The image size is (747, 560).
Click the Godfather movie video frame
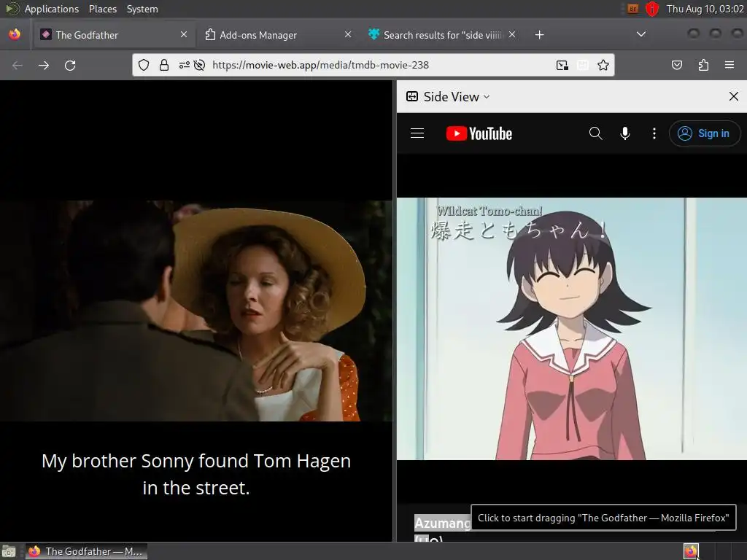(x=196, y=311)
